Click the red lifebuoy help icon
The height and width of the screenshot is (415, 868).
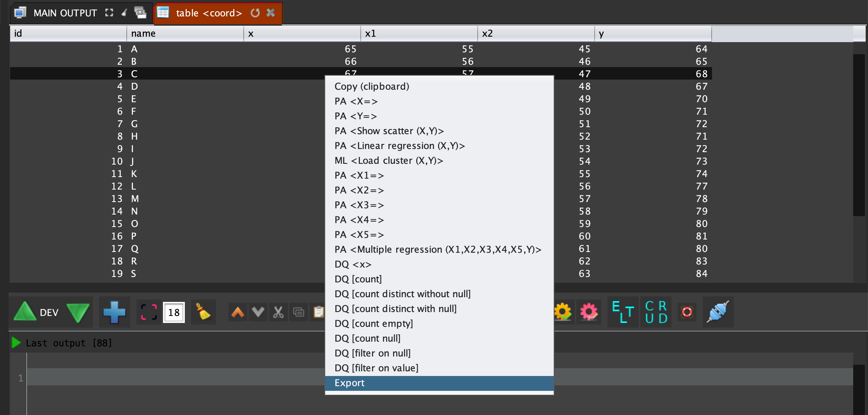click(687, 312)
